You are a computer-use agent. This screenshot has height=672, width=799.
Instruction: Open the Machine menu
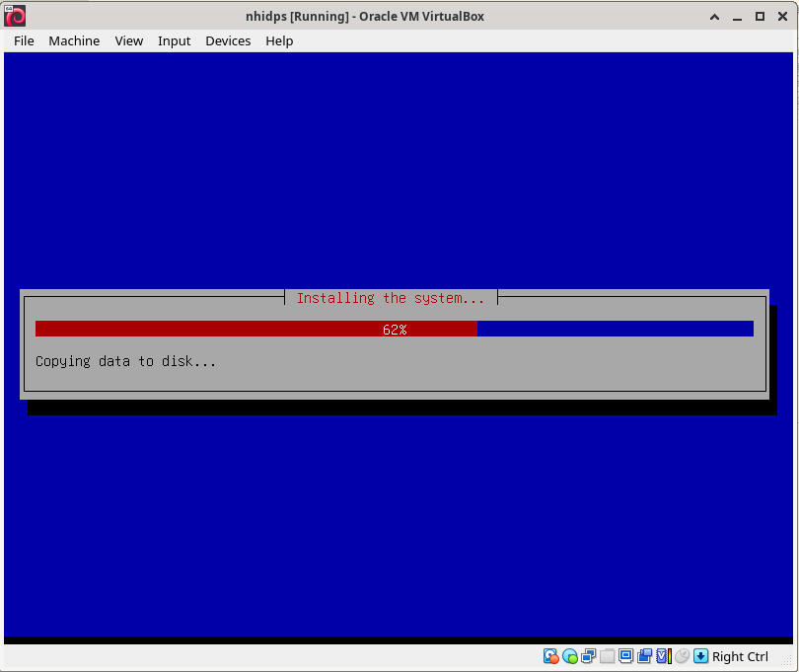point(74,40)
